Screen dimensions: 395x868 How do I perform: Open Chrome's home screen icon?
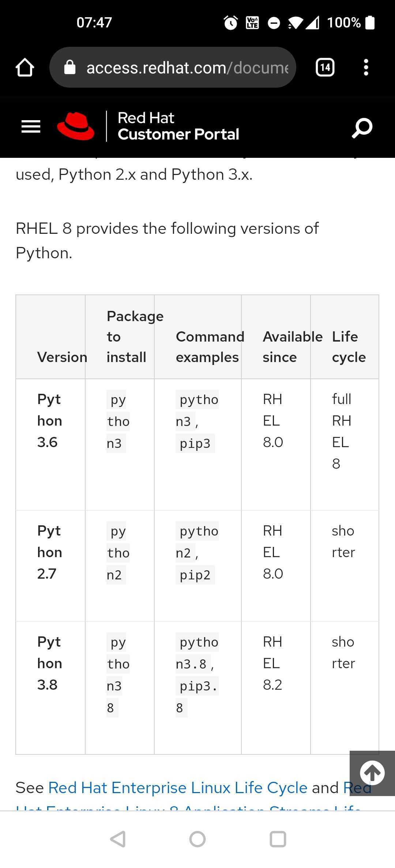click(x=25, y=67)
